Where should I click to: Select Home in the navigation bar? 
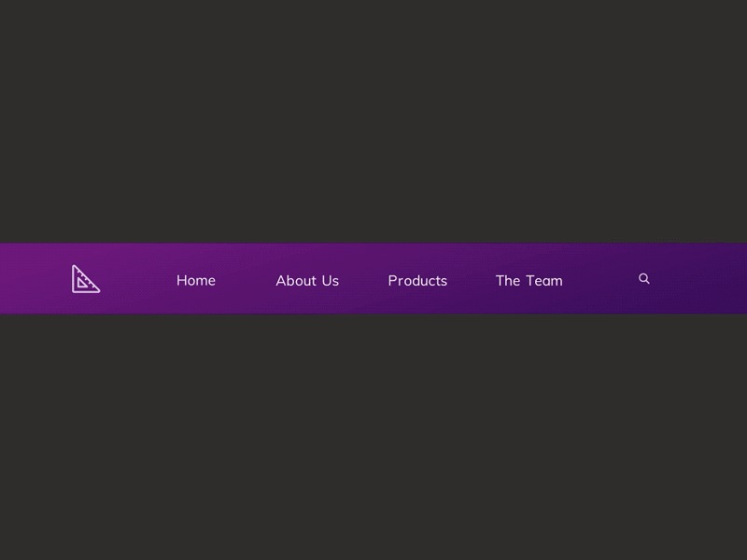[195, 280]
